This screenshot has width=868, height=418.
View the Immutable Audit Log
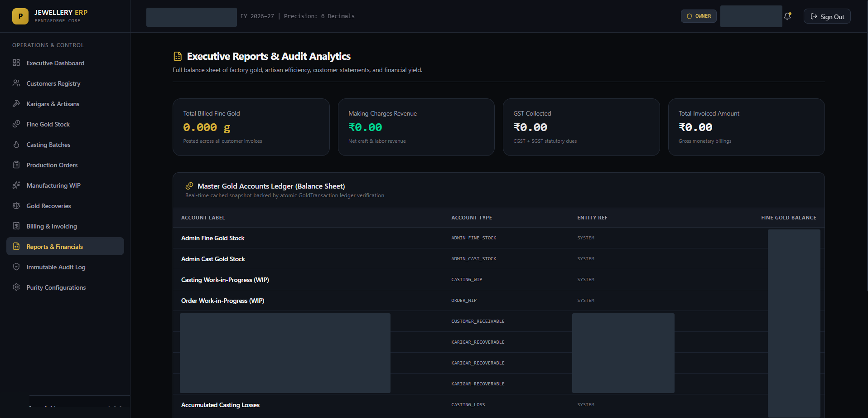pyautogui.click(x=65, y=267)
